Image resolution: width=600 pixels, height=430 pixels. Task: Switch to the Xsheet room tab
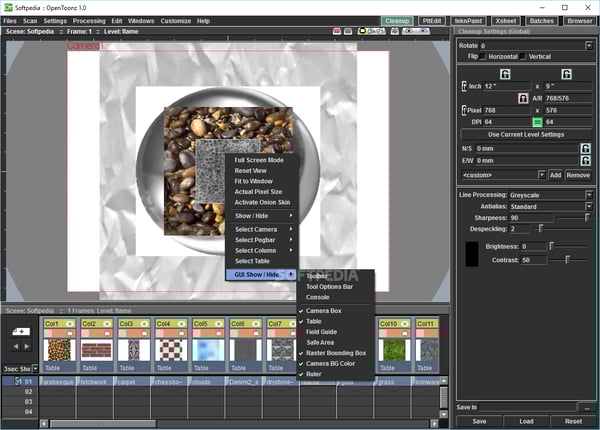click(506, 21)
